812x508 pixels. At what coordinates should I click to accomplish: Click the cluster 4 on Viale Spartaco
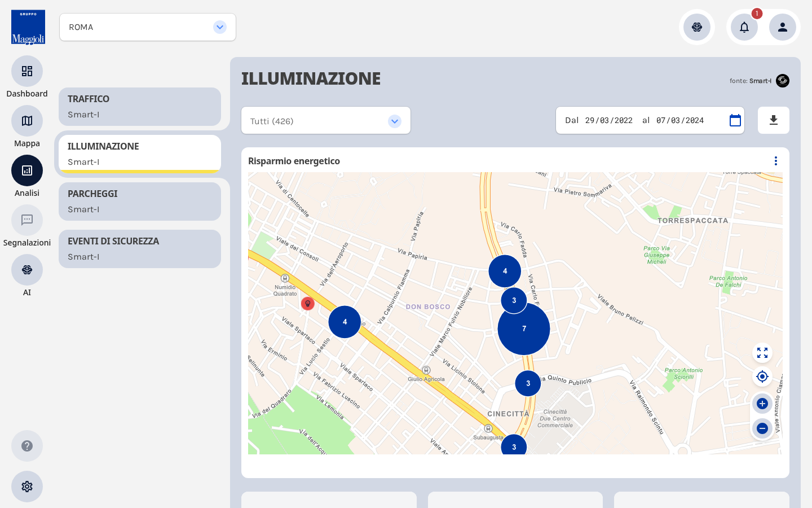[x=345, y=322]
